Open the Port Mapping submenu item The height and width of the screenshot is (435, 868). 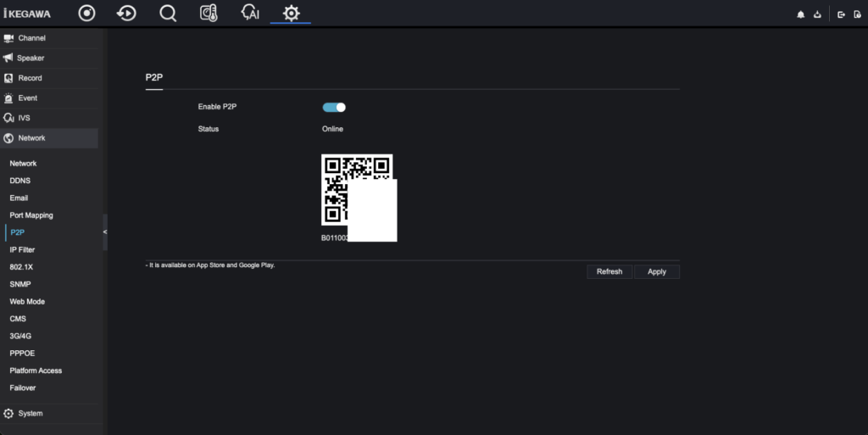click(31, 215)
